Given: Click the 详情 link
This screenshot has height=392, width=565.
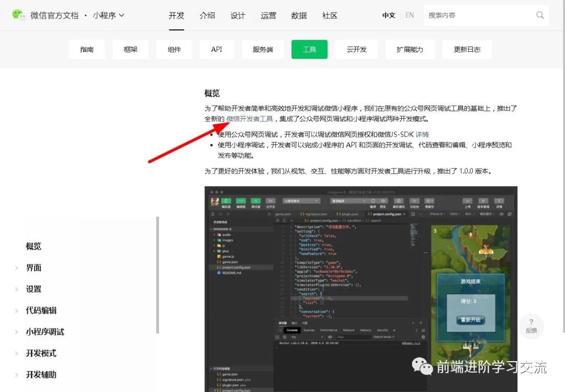Looking at the screenshot, I should pyautogui.click(x=422, y=134).
